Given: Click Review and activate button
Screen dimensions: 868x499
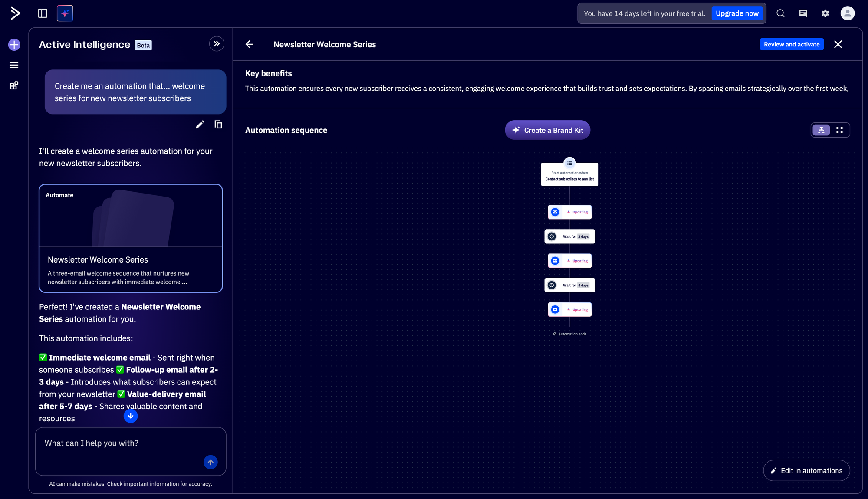Looking at the screenshot, I should 791,44.
